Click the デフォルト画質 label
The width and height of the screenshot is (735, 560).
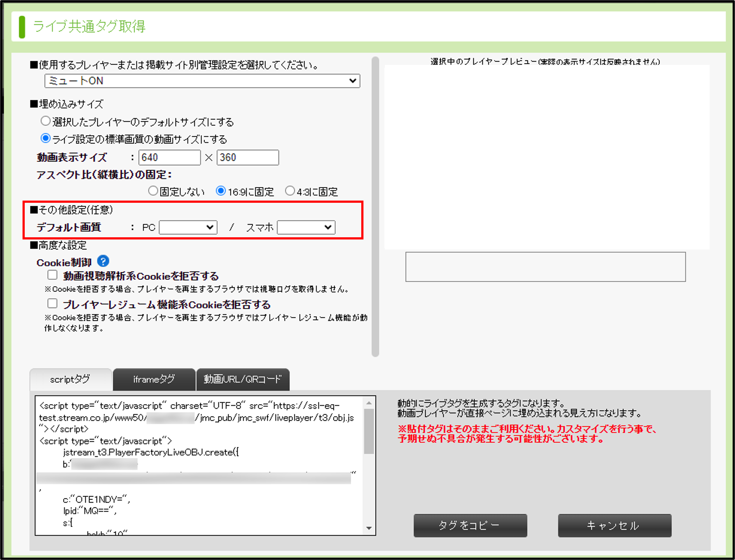coord(69,227)
